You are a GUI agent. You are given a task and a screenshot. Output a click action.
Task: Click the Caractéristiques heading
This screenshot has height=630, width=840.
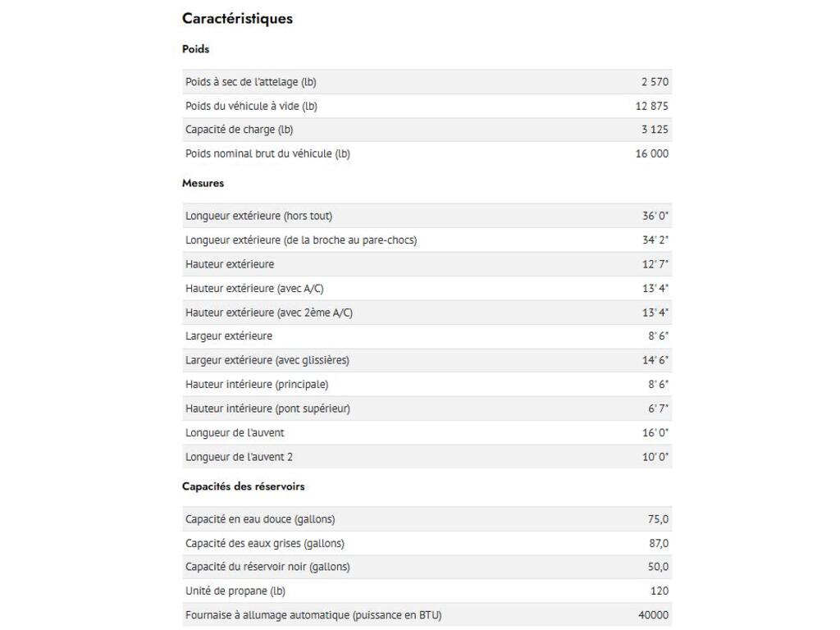237,19
